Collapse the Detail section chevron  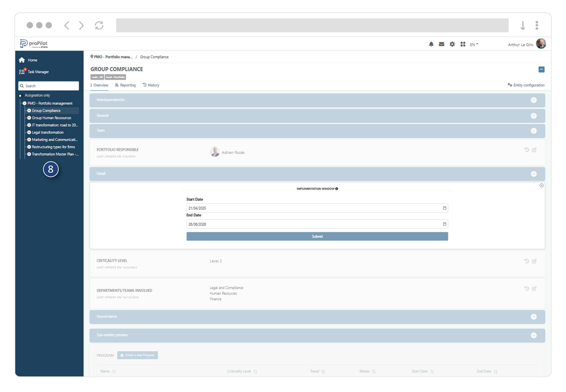click(x=533, y=174)
